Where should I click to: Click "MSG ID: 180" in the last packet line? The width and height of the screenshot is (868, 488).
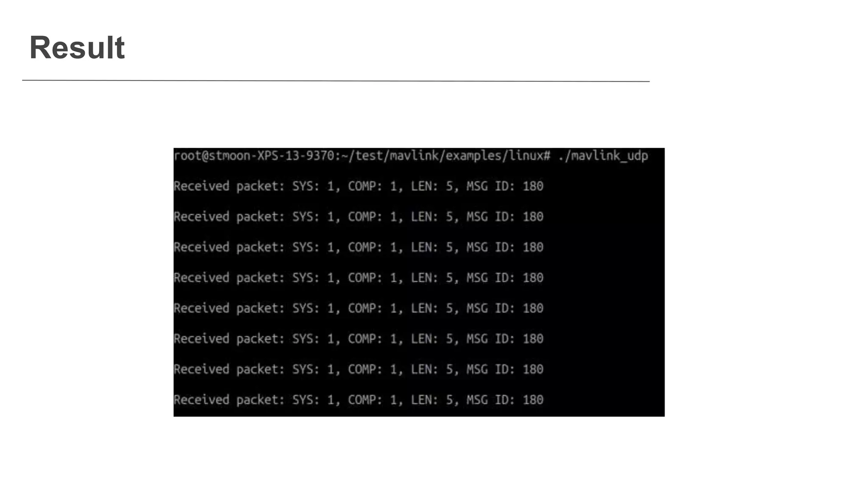coord(505,400)
